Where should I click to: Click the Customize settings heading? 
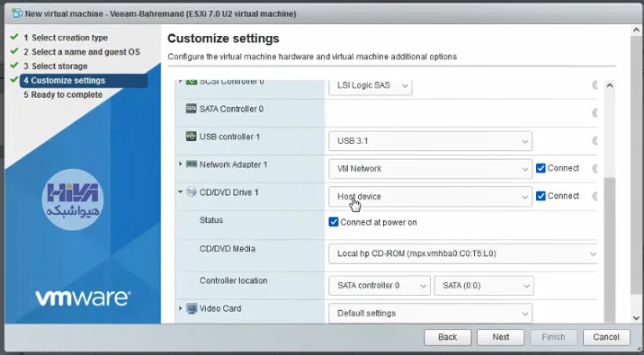(223, 38)
